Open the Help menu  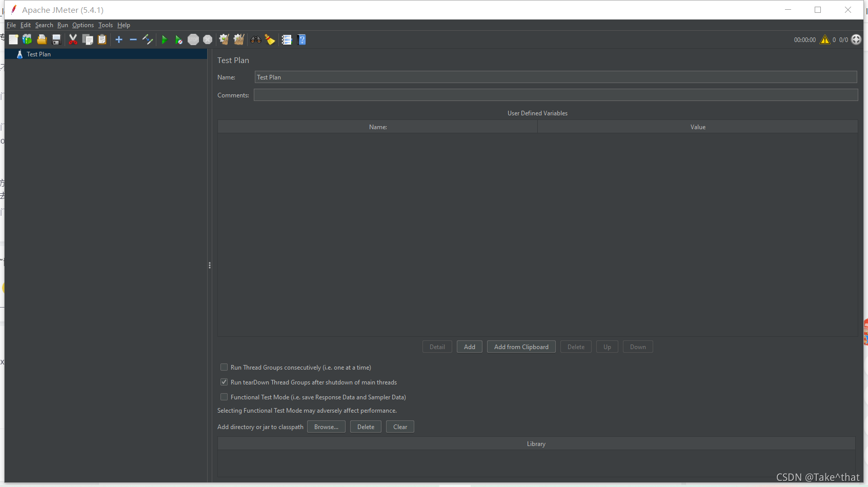(x=124, y=25)
